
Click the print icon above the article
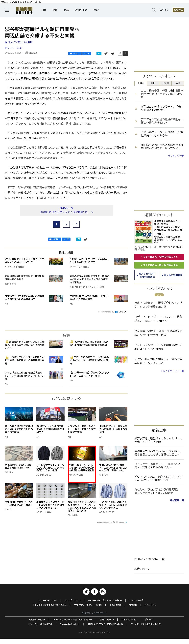click(x=113, y=54)
